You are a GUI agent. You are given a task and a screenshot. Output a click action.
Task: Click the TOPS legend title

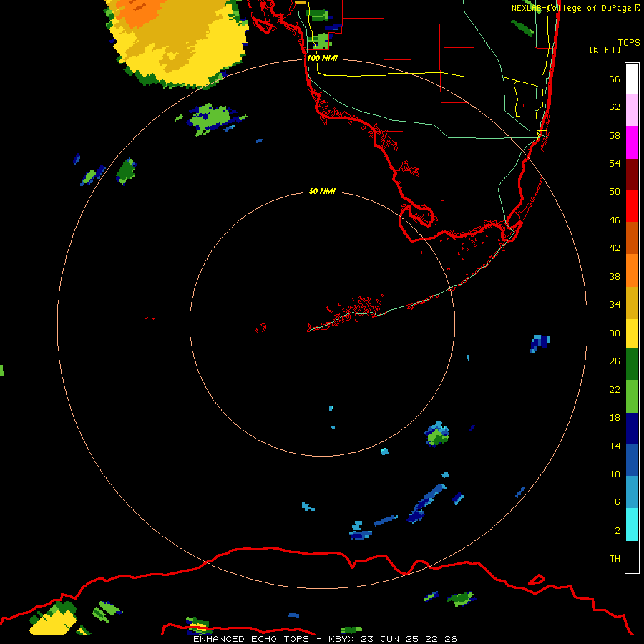coord(629,42)
